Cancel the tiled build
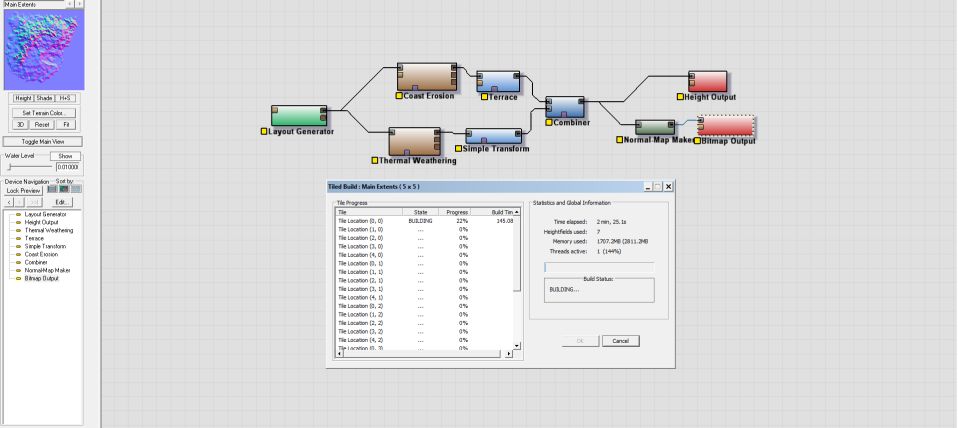958x428 pixels. [620, 341]
